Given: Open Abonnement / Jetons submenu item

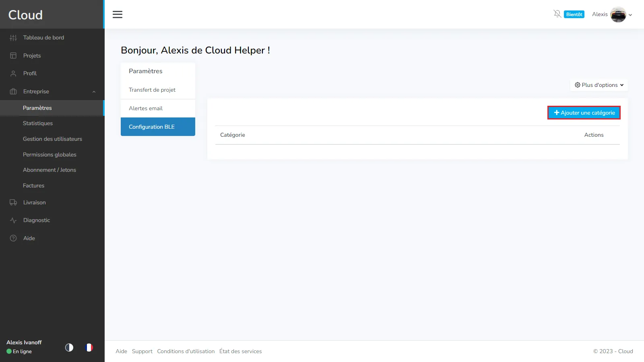Looking at the screenshot, I should tap(50, 170).
